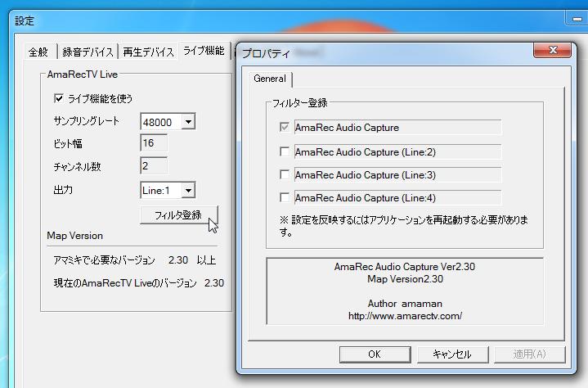Select the General tab in プロパティ
The height and width of the screenshot is (388, 588).
pyautogui.click(x=270, y=79)
